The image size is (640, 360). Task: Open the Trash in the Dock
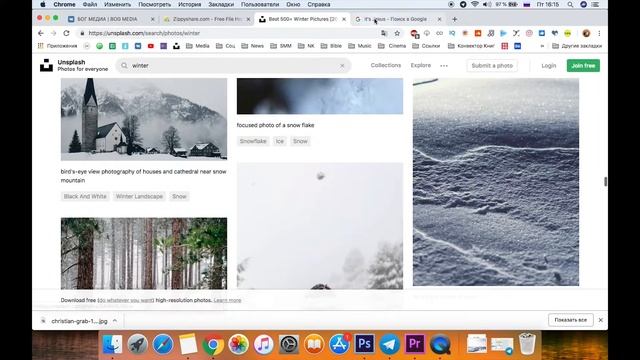(x=527, y=343)
